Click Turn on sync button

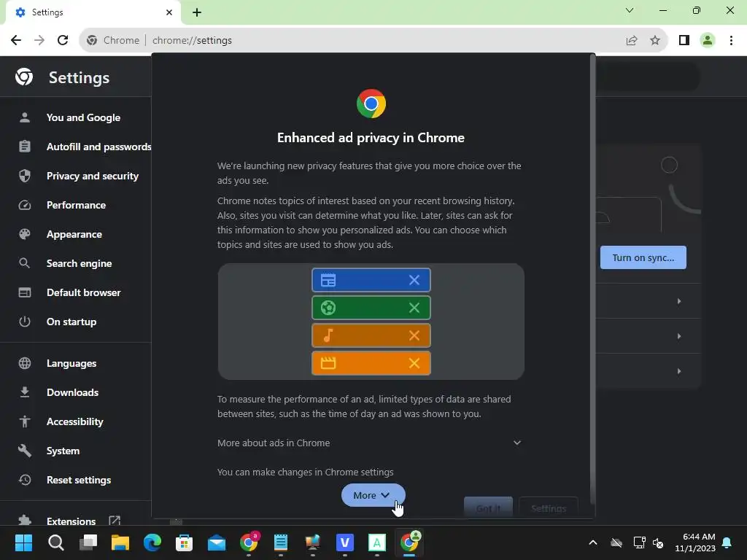point(643,257)
